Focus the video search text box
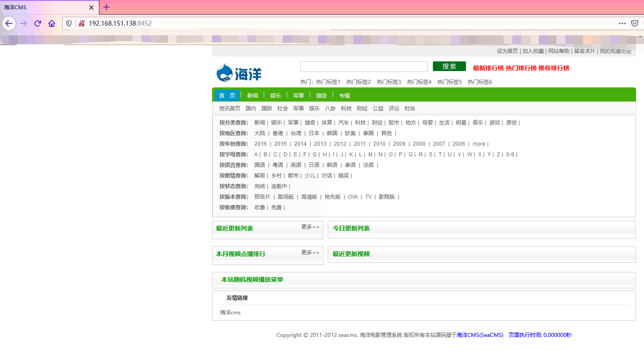The image size is (644, 351). pos(364,67)
